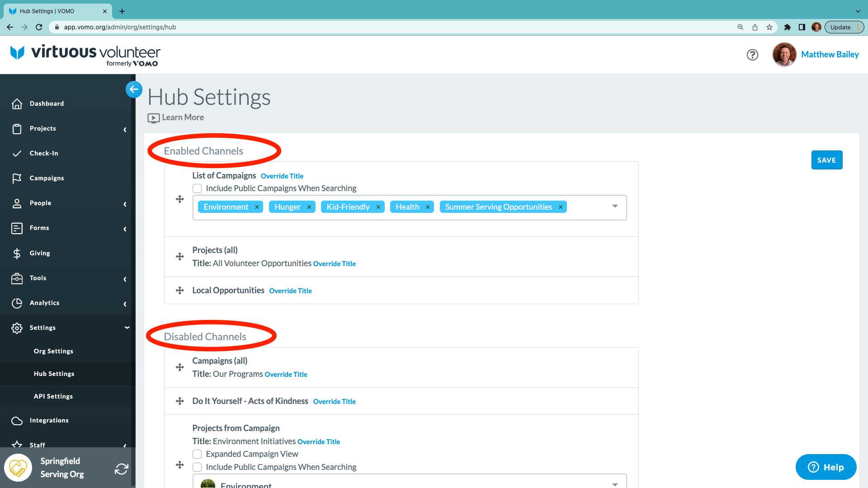This screenshot has width=868, height=488.
Task: Click the Settings gear icon
Action: coord(17,328)
